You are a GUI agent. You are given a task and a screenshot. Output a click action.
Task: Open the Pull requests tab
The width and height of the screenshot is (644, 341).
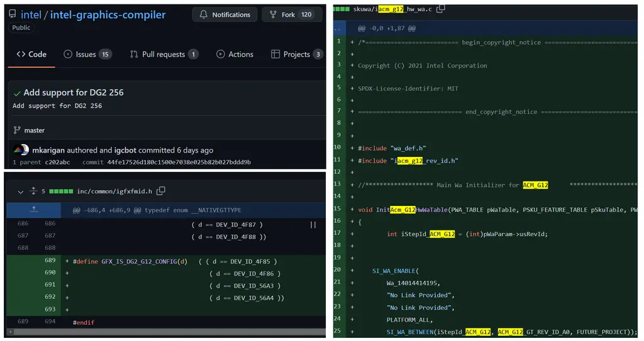pyautogui.click(x=164, y=55)
